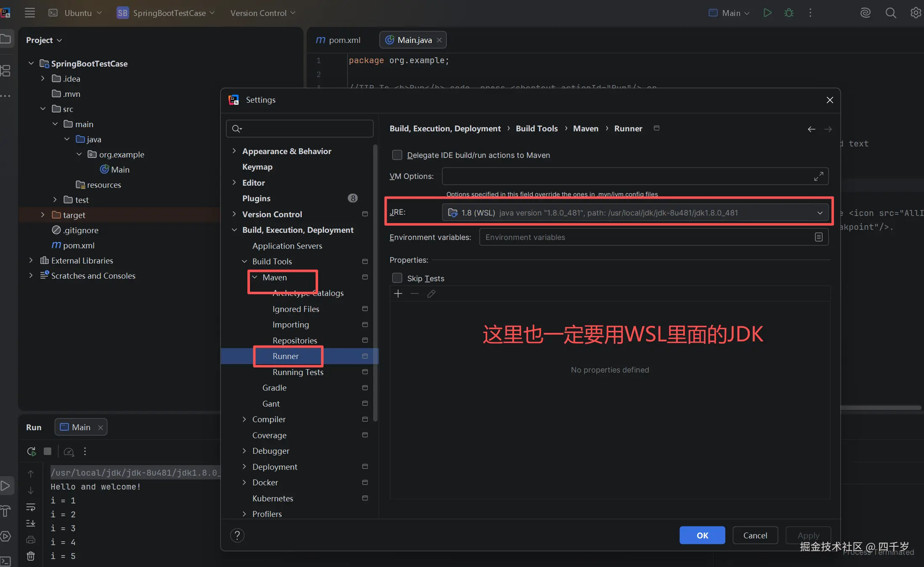Expand the target folder in Project tree
Screen dimensions: 924x567
[x=42, y=215]
